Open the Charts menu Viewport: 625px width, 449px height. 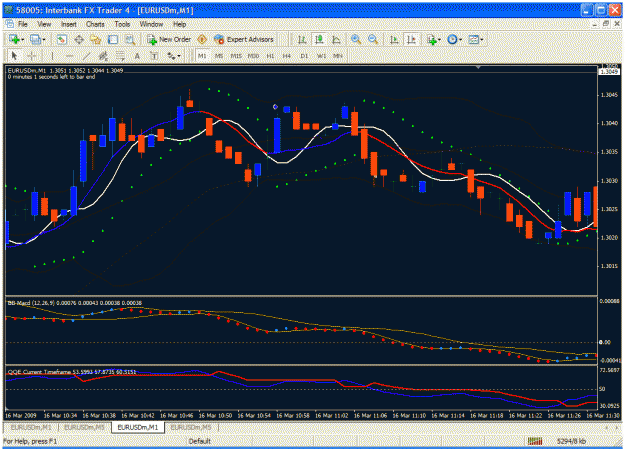[95, 24]
